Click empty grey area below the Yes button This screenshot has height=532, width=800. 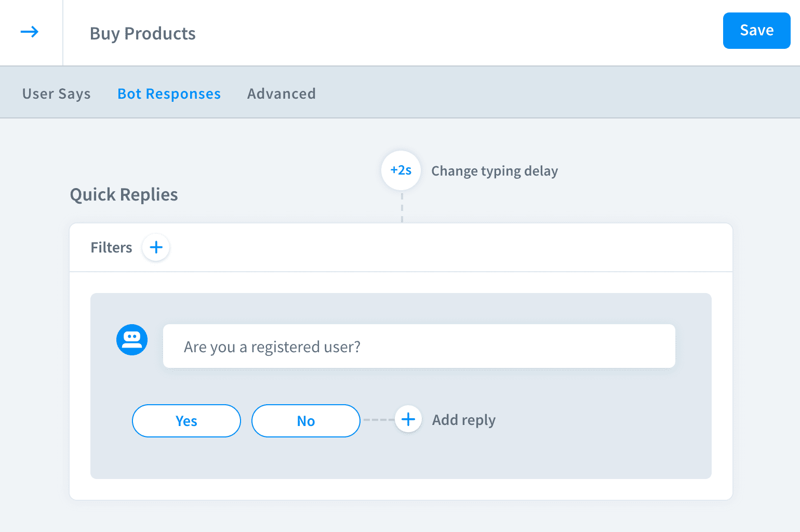186,458
